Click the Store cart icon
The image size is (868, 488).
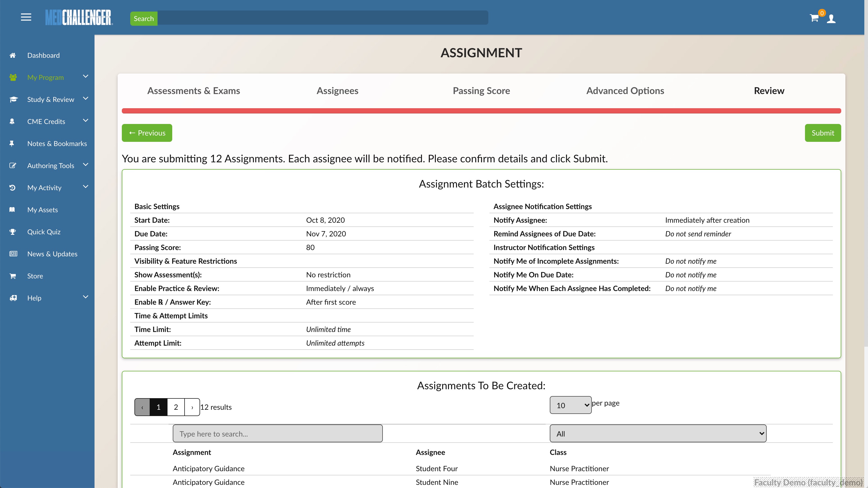[13, 276]
